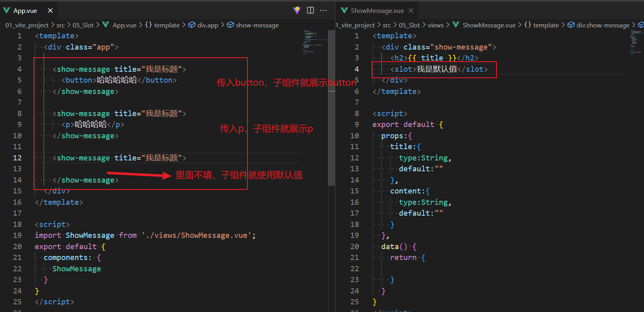Click export default line in ShowMessage.vue

tap(408, 125)
